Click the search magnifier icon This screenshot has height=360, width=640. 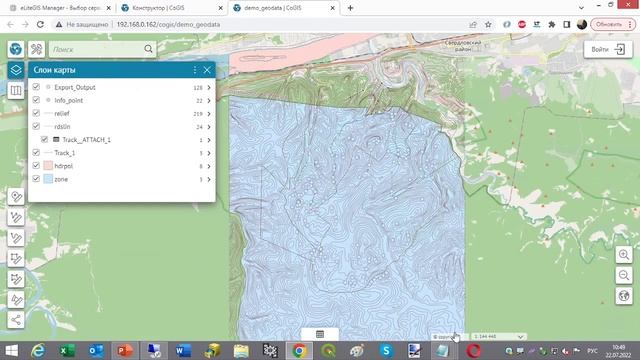148,49
